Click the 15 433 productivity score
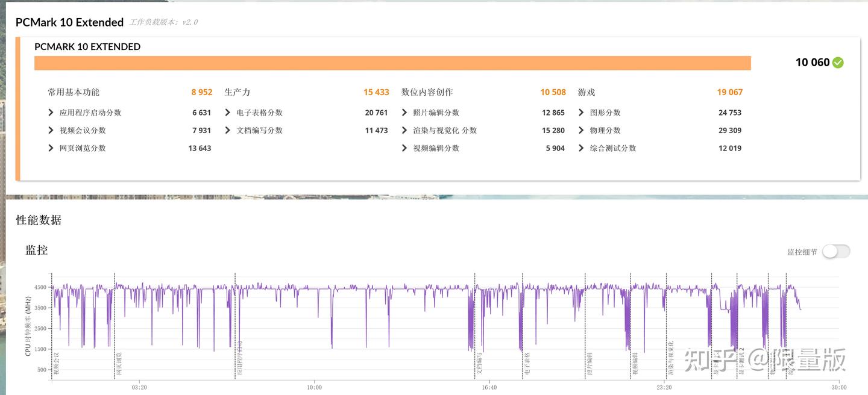This screenshot has width=868, height=395. pos(376,92)
